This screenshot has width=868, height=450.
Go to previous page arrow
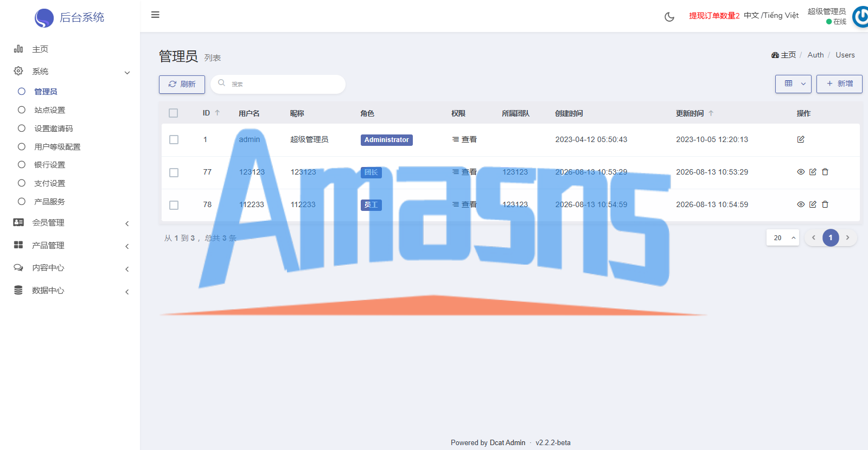pyautogui.click(x=814, y=237)
